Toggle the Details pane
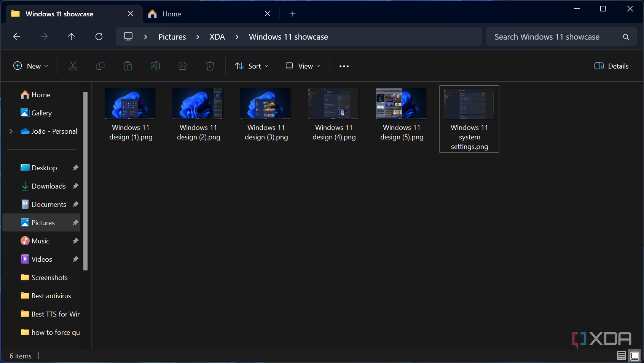Screen dimensions: 644x363 pyautogui.click(x=611, y=66)
